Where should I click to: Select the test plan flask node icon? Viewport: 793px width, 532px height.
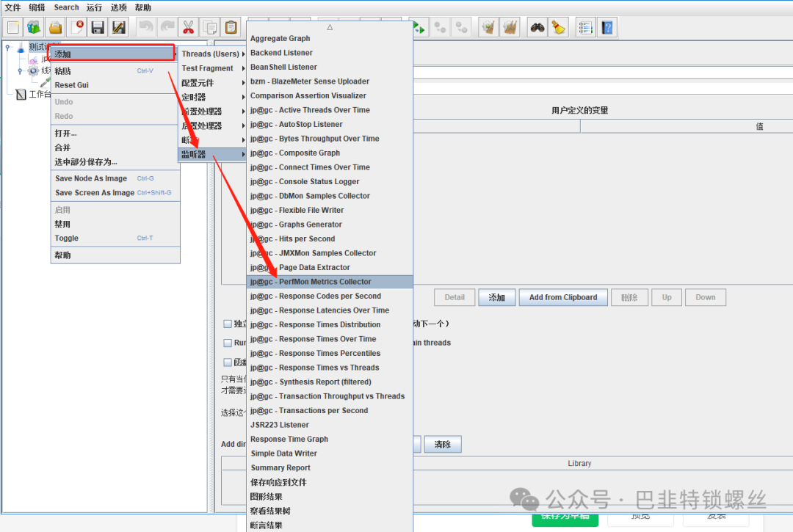(21, 48)
